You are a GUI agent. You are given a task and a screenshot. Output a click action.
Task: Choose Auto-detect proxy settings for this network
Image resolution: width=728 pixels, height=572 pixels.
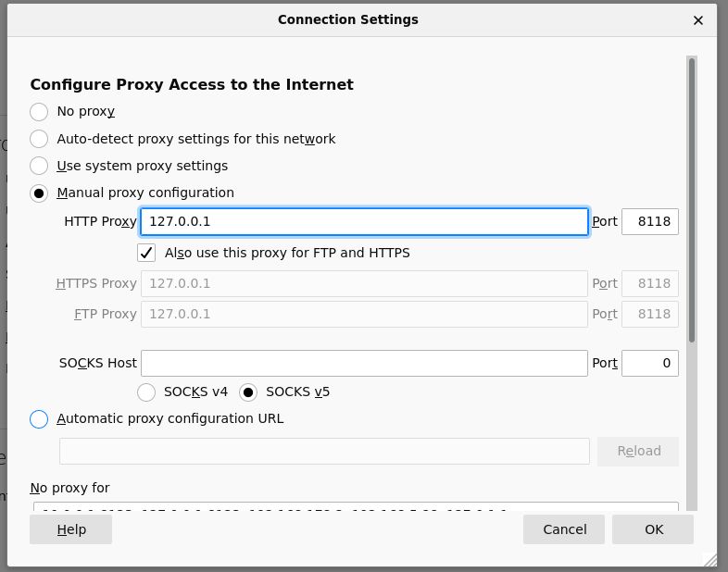tap(39, 139)
